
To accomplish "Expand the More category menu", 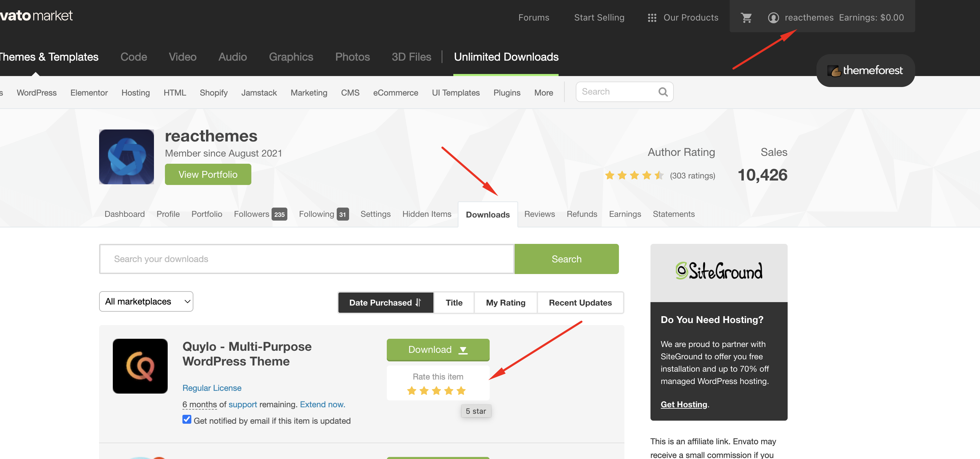I will click(543, 93).
